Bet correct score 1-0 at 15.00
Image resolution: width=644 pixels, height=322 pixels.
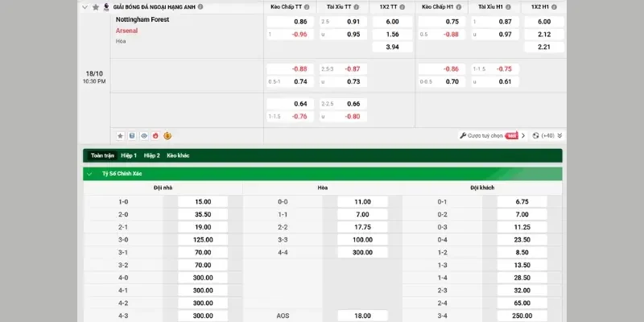point(203,202)
